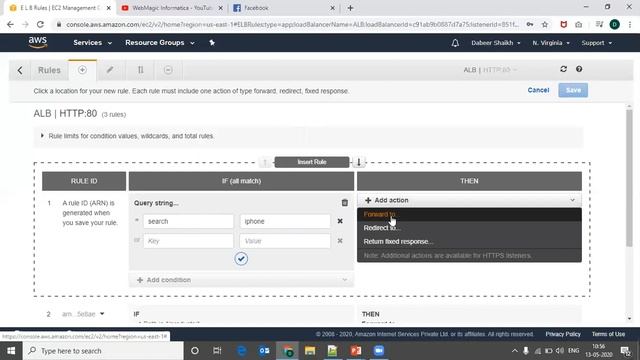The height and width of the screenshot is (360, 640).
Task: Open Task View on the taskbar
Action: 217,351
